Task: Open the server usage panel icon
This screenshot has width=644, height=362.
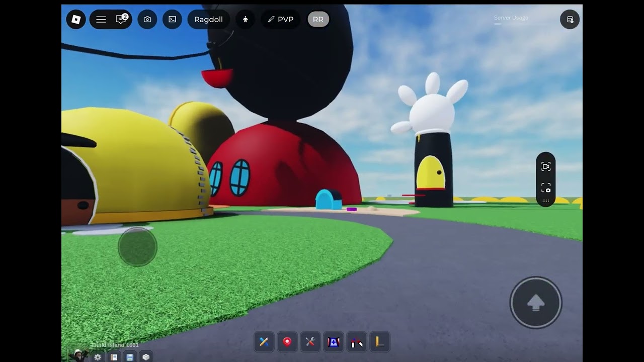Action: pyautogui.click(x=570, y=19)
